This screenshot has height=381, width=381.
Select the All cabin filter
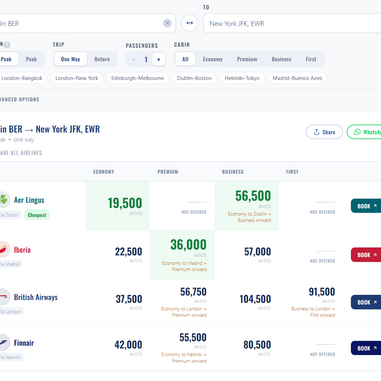pos(185,59)
